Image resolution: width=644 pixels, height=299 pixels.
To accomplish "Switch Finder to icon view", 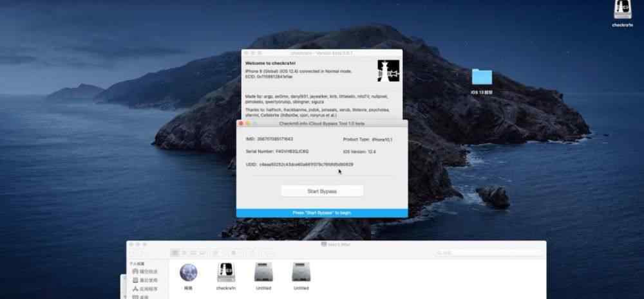I will point(174,253).
